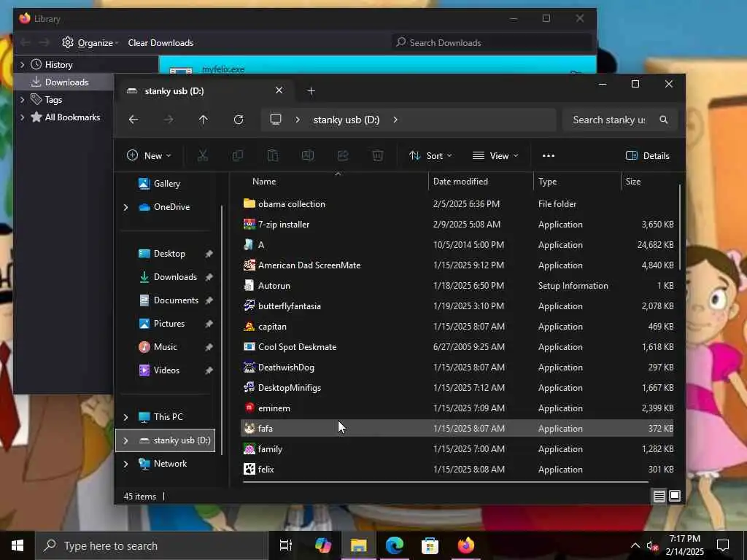
Task: Expand Tags in Library sidebar
Action: 22,99
